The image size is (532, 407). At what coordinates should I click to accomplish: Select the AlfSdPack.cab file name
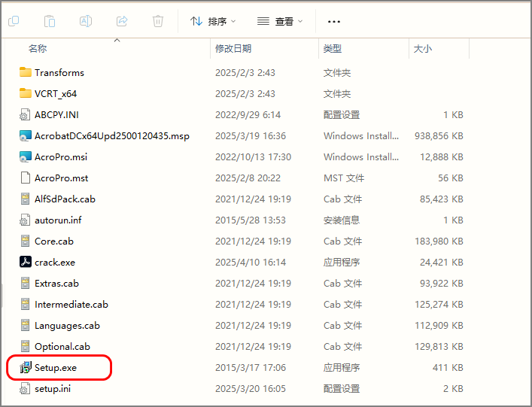[65, 199]
